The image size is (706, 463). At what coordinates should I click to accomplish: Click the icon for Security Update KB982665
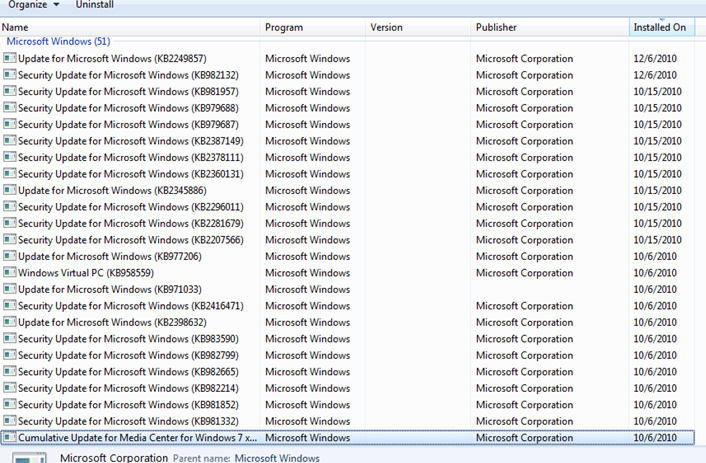(9, 372)
